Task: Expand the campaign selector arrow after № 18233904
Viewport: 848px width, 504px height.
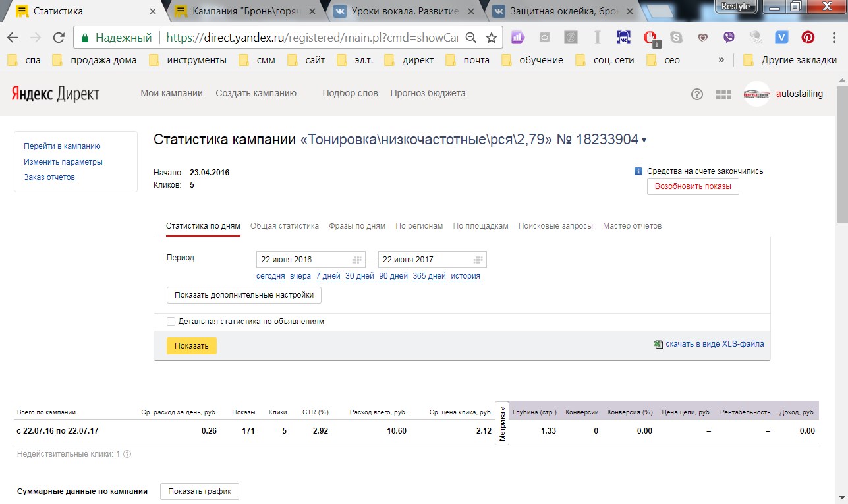Action: click(644, 140)
